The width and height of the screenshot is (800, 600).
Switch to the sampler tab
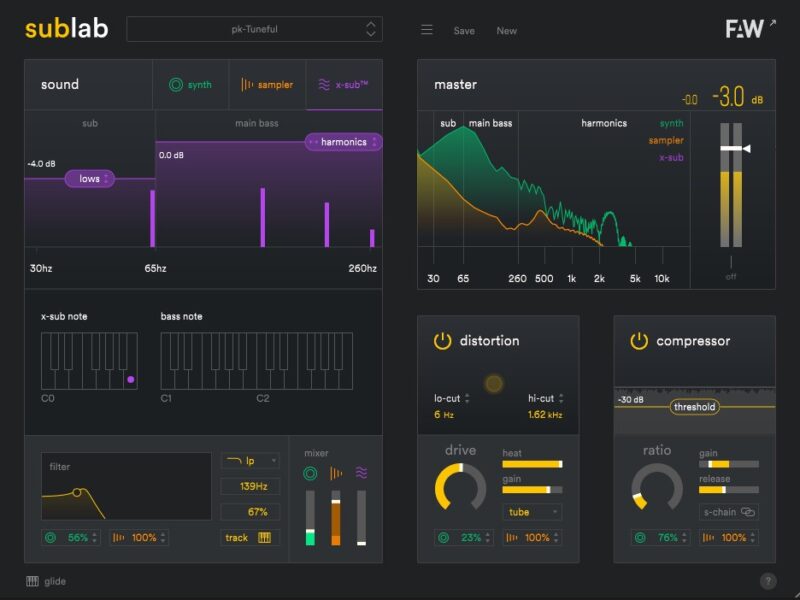267,85
